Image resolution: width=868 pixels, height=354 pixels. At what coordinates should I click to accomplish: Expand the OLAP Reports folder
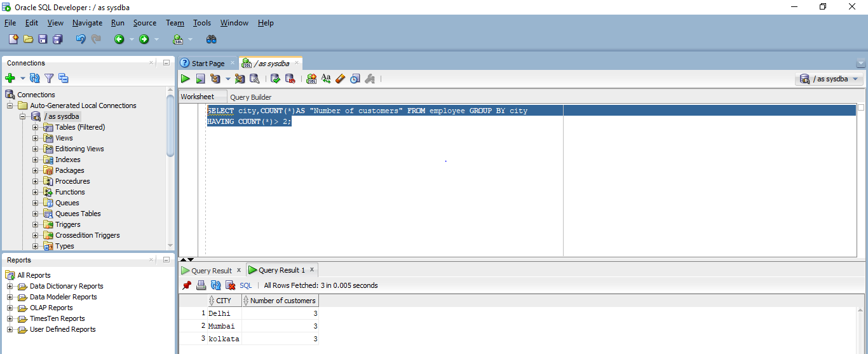[x=10, y=308]
